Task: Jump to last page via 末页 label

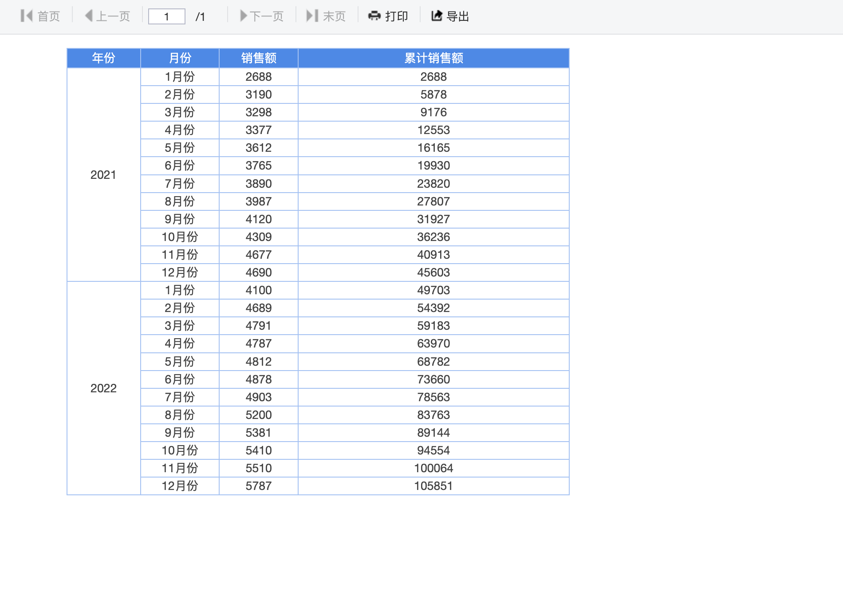Action: 334,16
